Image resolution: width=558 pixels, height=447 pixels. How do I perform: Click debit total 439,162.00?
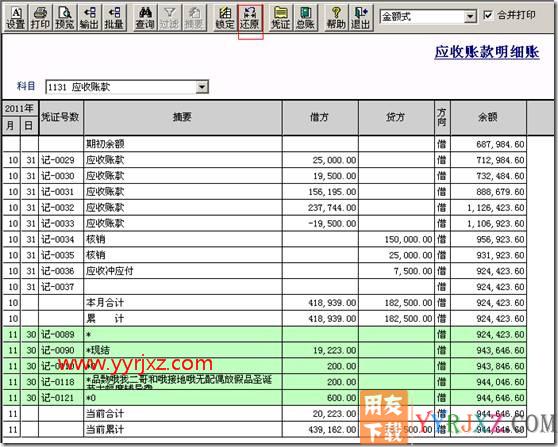(x=332, y=430)
